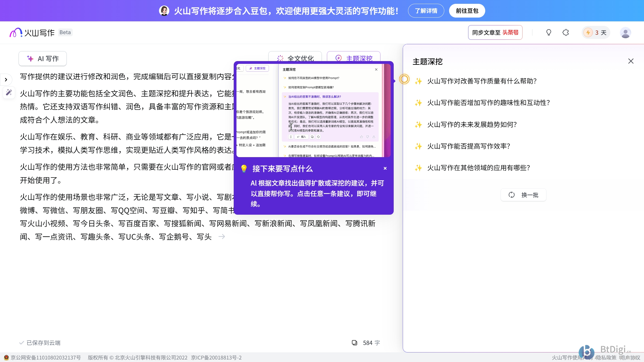Expand the left sidebar chevron
This screenshot has height=362, width=644.
click(6, 80)
